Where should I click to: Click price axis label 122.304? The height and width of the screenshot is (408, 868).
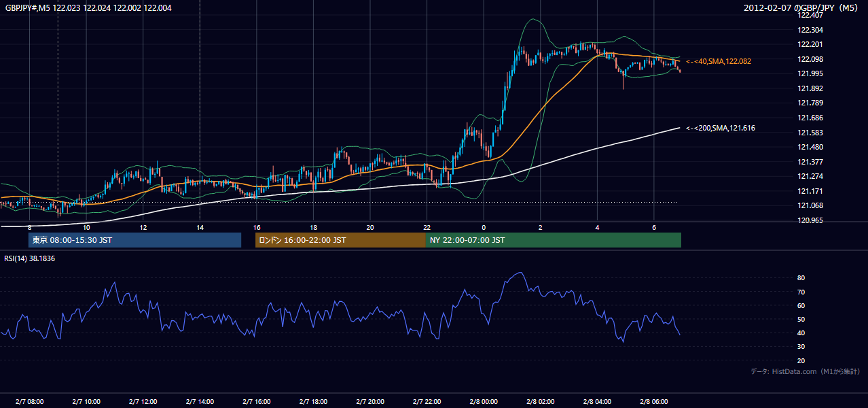coord(811,30)
